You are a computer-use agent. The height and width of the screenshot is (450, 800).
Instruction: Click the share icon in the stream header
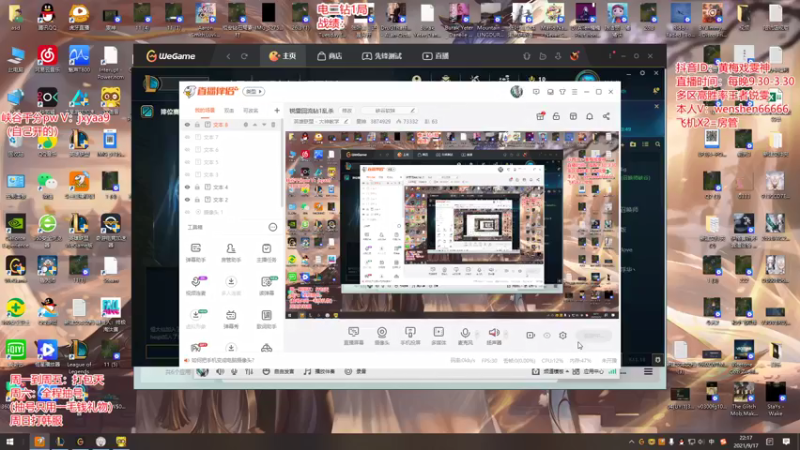pos(606,116)
